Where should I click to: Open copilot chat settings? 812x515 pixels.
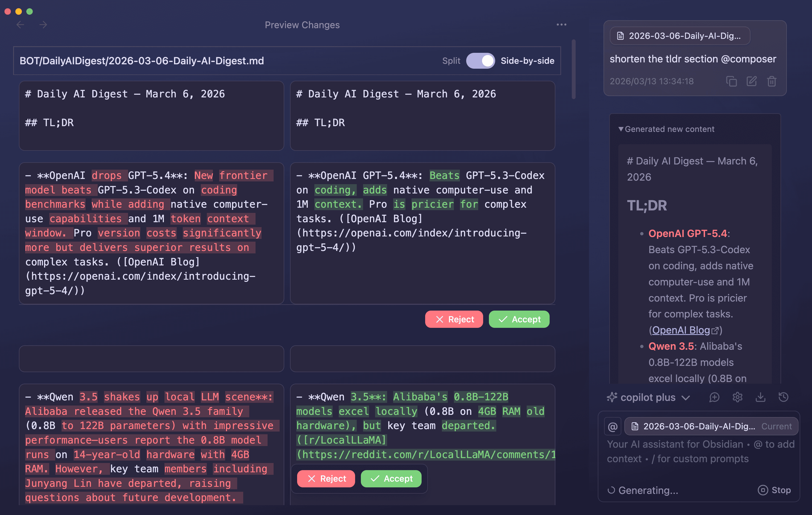tap(738, 397)
